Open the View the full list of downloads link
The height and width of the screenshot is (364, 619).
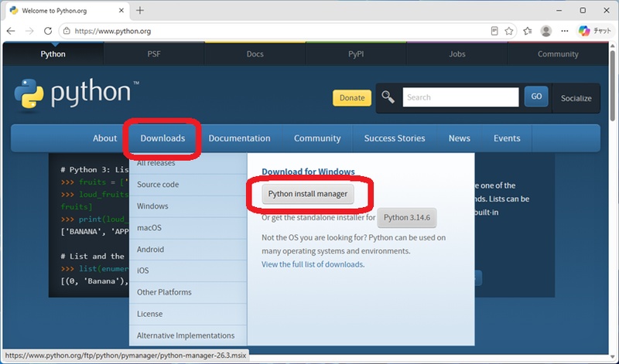tap(313, 264)
